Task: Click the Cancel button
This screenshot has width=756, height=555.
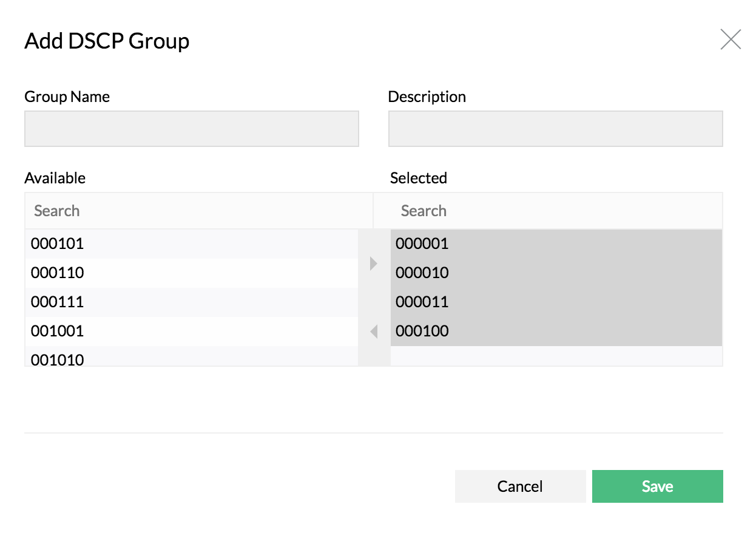Action: 520,486
